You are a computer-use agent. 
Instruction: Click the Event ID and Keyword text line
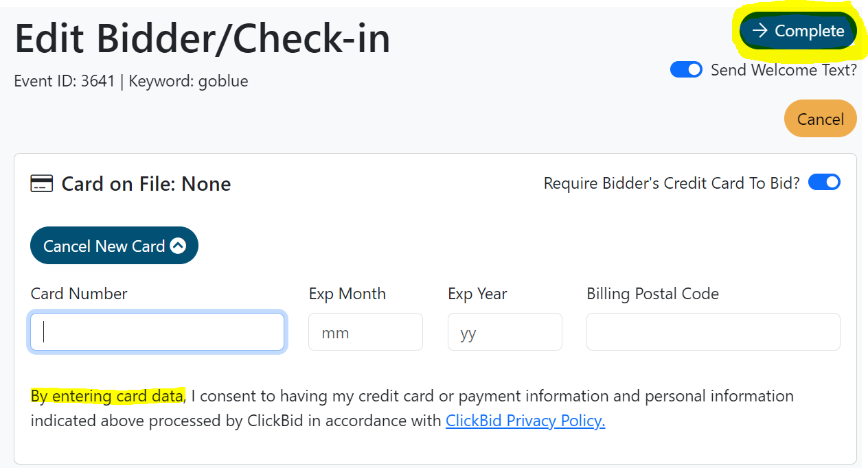click(131, 81)
